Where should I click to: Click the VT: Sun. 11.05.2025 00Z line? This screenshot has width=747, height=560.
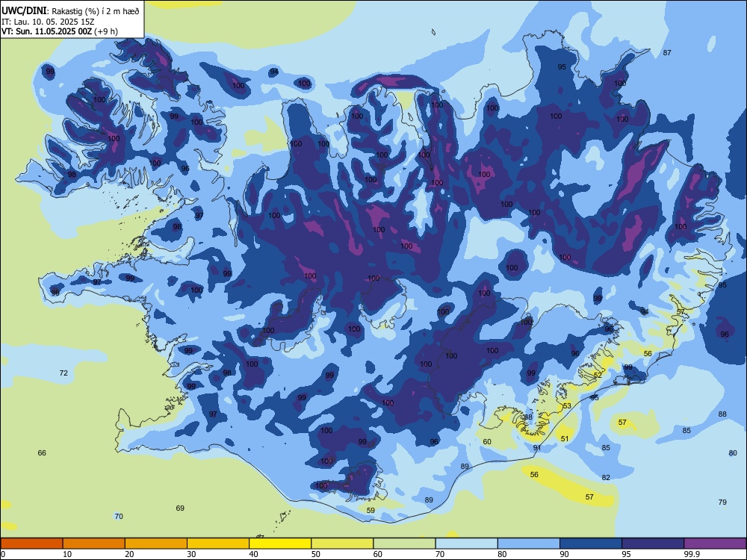[46, 31]
